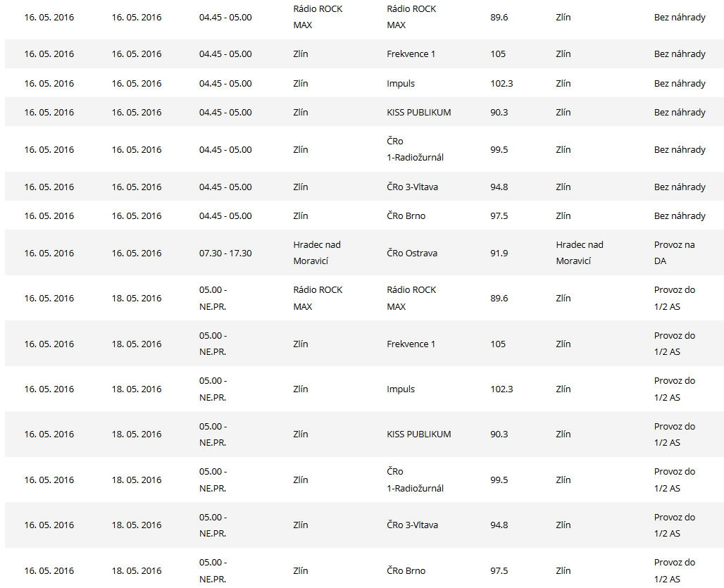
Task: Select KISS PUBLIKUM in the 04.45 - 05.00 row
Action: (x=418, y=113)
